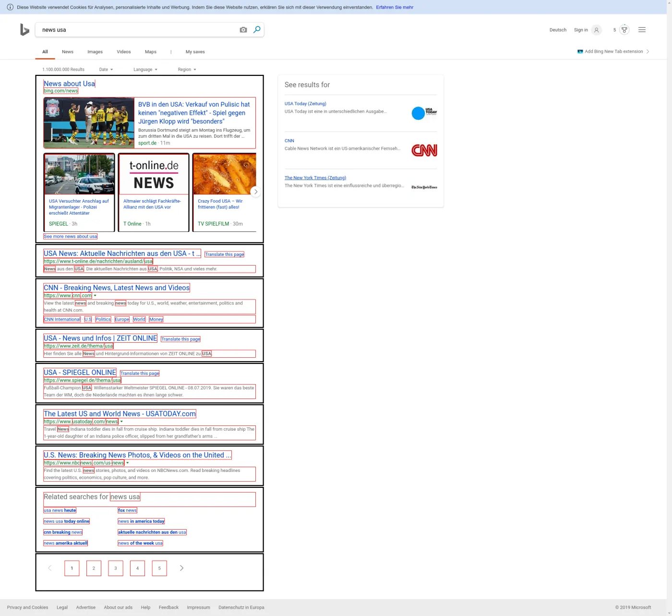Open USA News und Infos ZEIT ONLINE
Viewport: 672px width, 616px height.
tap(100, 338)
